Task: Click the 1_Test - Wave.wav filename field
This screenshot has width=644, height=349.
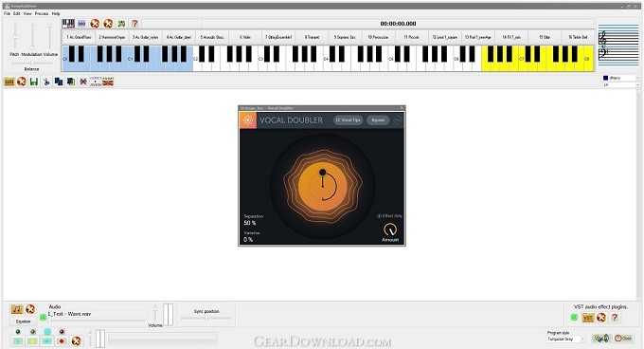Action: [97, 314]
